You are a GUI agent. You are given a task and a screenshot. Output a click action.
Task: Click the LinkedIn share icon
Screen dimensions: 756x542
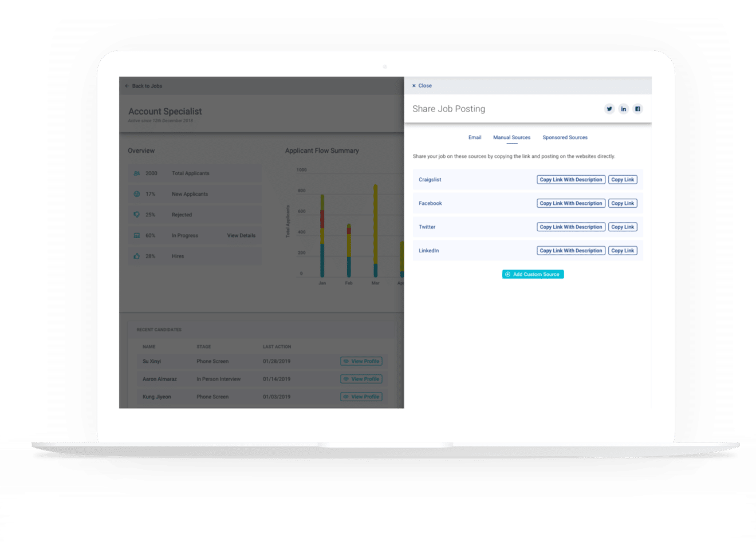coord(624,109)
